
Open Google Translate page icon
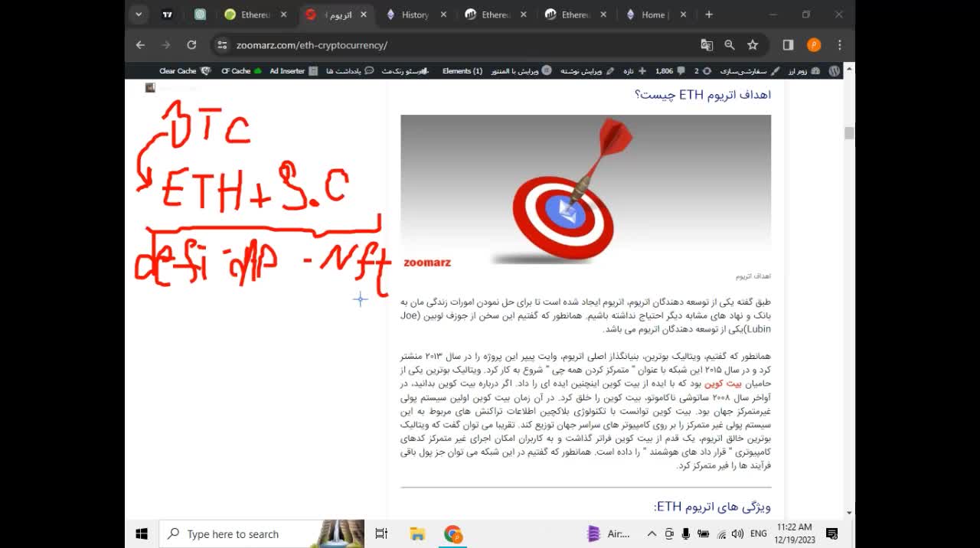point(707,45)
